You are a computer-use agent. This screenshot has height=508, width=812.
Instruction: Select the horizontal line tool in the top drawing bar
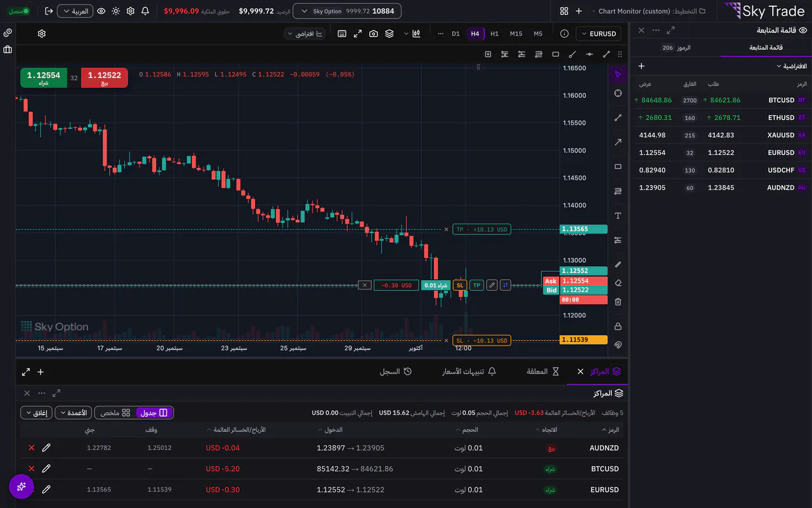(x=589, y=55)
